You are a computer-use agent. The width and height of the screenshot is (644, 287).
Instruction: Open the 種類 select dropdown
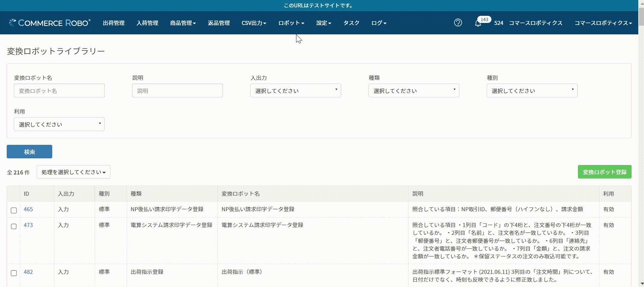click(414, 91)
